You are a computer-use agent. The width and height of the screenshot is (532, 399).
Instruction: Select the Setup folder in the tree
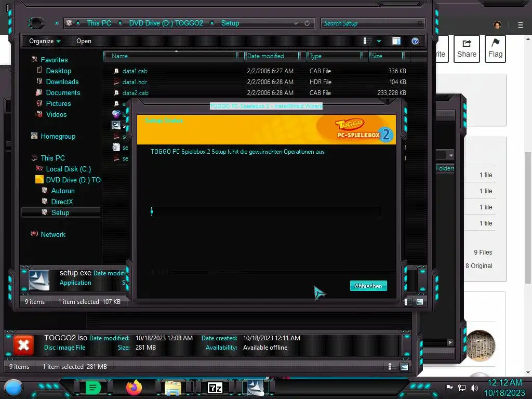pyautogui.click(x=60, y=212)
